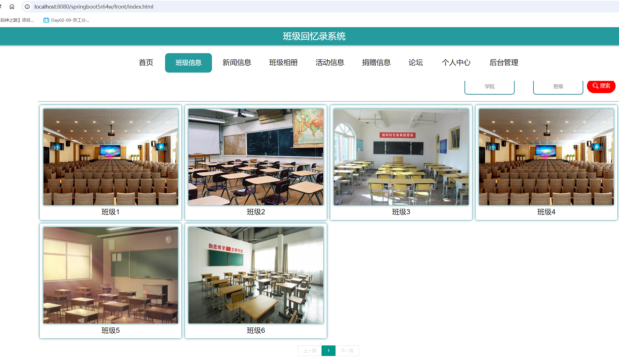619x364 pixels.
Task: Open the 班级相册 navigation item
Action: [283, 63]
